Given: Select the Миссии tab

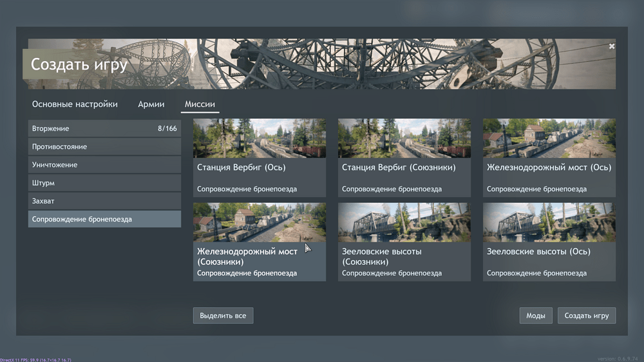Looking at the screenshot, I should coord(200,104).
